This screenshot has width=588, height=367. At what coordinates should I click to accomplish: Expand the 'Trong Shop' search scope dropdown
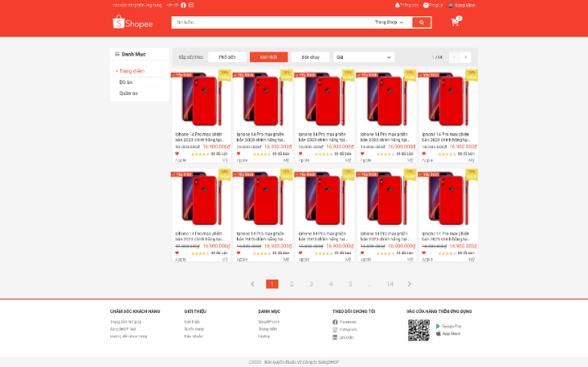[x=389, y=22]
